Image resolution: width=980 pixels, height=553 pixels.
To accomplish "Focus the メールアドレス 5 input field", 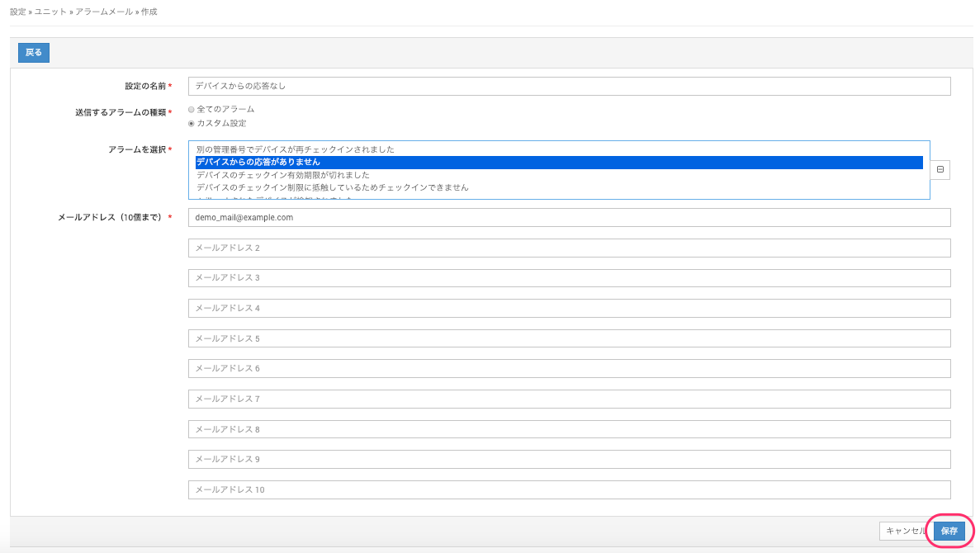I will [569, 338].
